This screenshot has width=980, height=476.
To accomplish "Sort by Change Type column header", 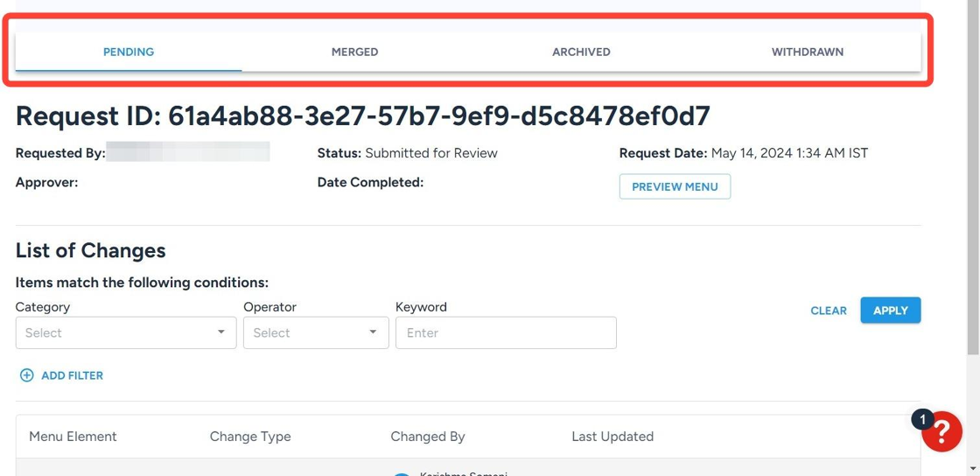I will 250,437.
